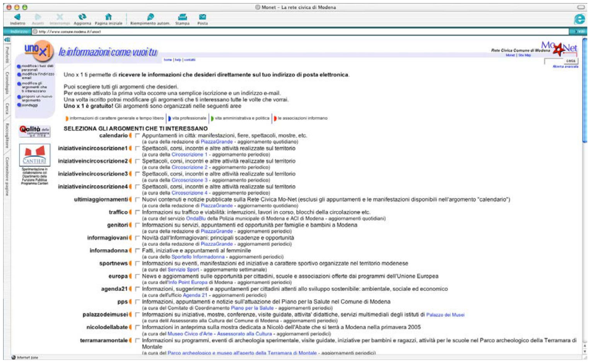Click the vertical page scrollbar
The width and height of the screenshot is (591, 364).
click(584, 193)
